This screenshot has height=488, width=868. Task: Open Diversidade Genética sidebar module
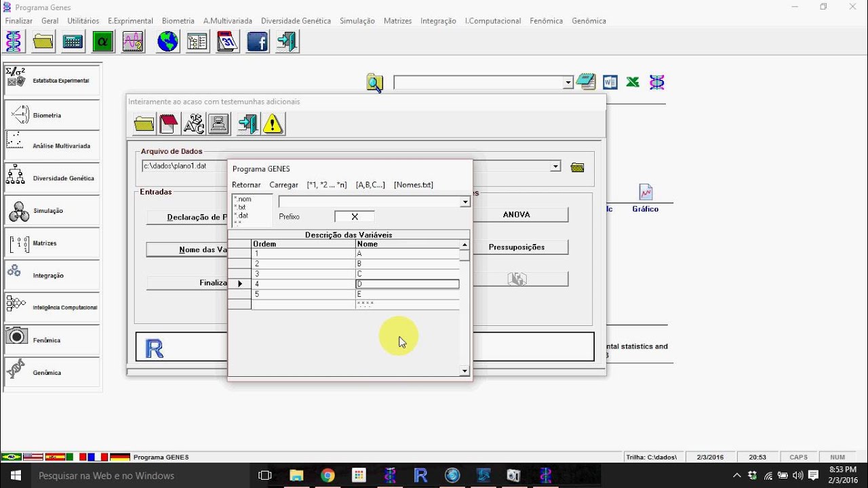(52, 178)
